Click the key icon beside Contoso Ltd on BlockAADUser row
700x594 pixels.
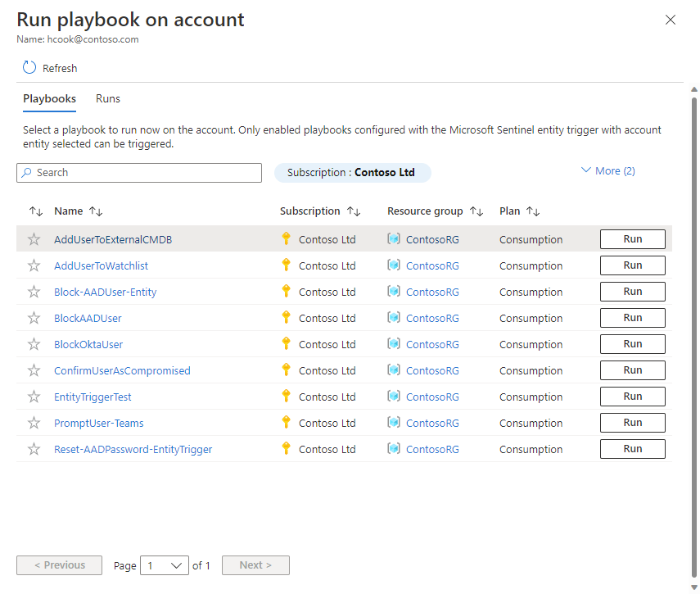(286, 318)
